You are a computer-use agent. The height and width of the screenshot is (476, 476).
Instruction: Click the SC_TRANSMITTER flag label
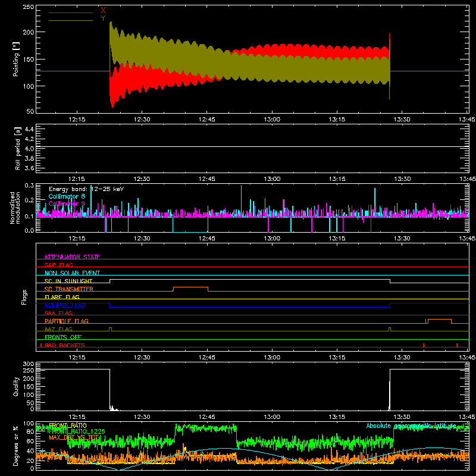(68, 289)
